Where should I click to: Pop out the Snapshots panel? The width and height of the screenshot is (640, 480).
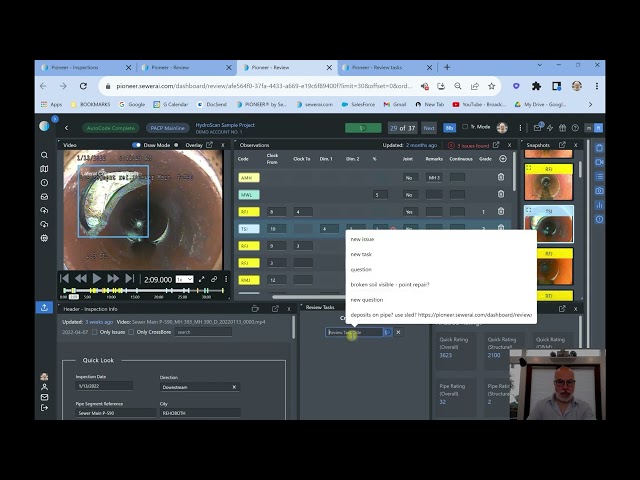[562, 145]
